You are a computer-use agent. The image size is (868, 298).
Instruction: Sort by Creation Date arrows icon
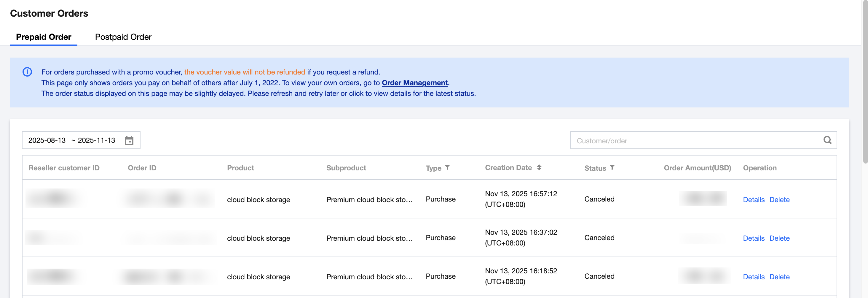(539, 167)
